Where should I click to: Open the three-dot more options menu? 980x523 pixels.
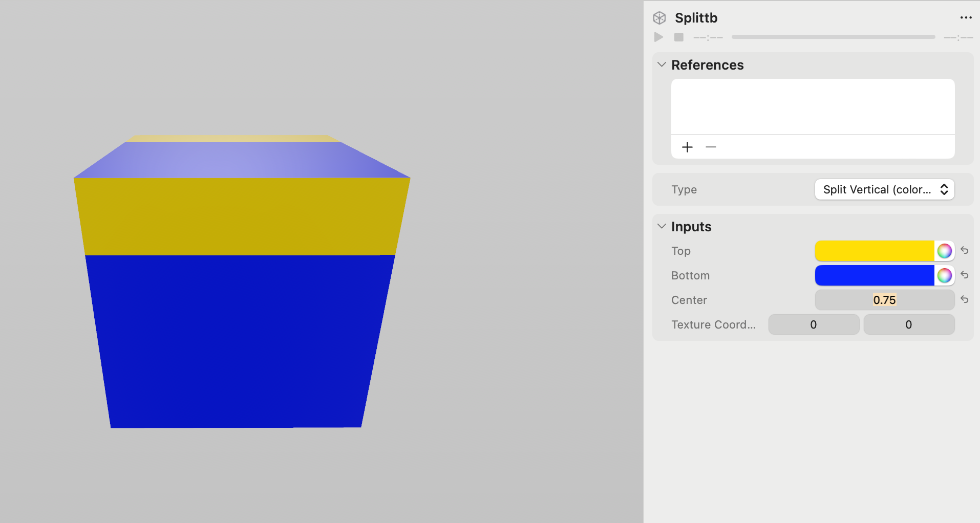[966, 18]
